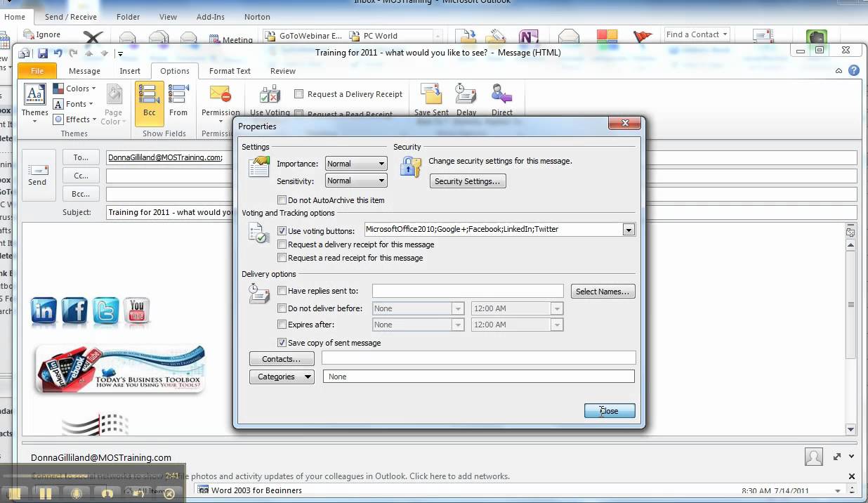Click the Twitter icon in signature

click(x=105, y=310)
